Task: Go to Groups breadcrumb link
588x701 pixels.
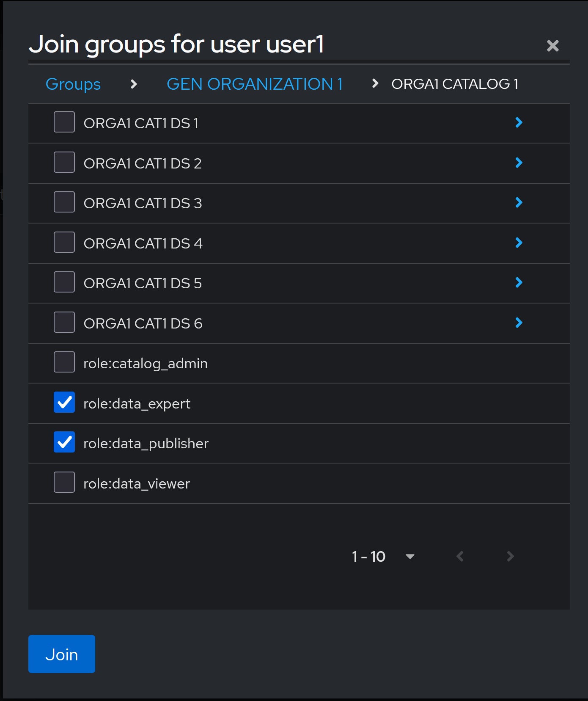Action: (x=73, y=84)
